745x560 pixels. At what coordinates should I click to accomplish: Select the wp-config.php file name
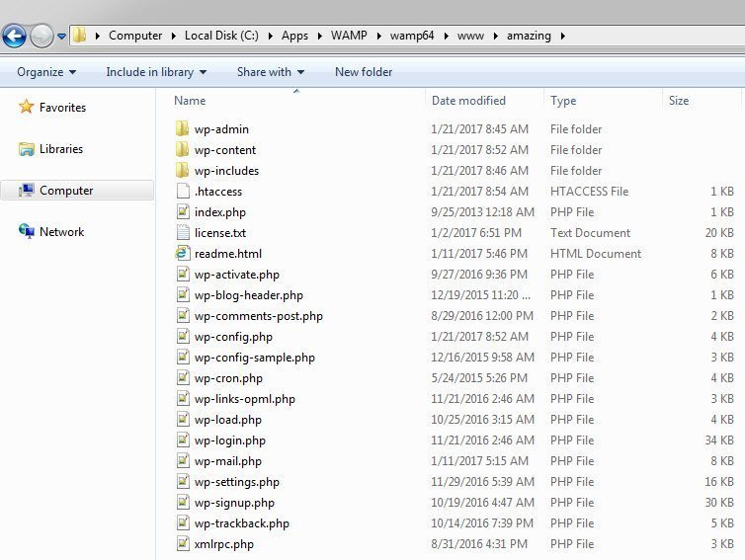pos(233,337)
